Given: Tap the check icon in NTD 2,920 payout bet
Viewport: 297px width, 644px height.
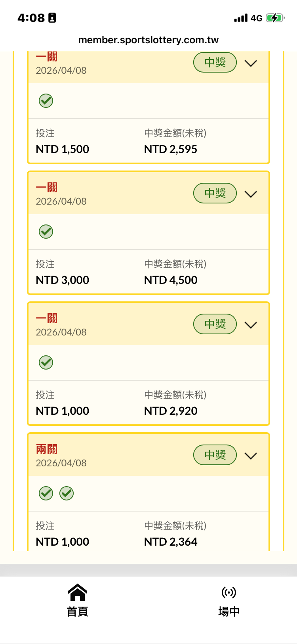Looking at the screenshot, I should (x=46, y=362).
